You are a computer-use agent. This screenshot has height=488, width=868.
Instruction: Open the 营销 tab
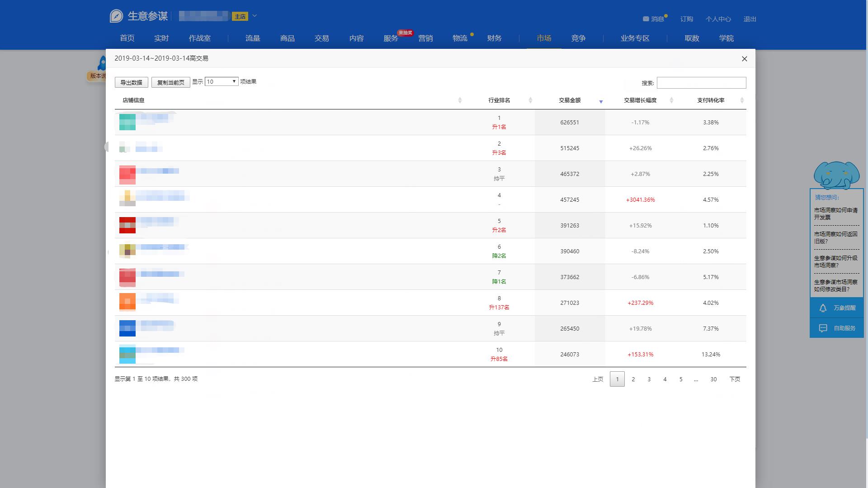coord(425,38)
